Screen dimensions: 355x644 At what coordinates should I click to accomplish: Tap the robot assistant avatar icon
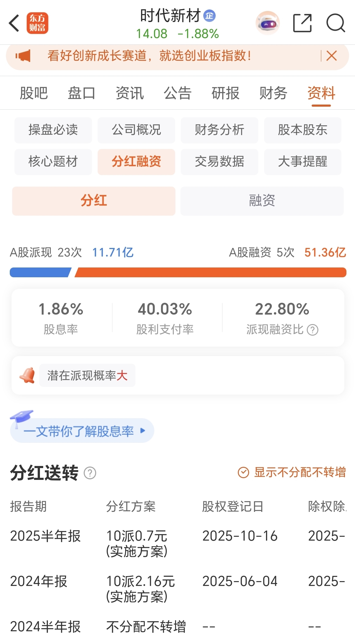pyautogui.click(x=267, y=23)
